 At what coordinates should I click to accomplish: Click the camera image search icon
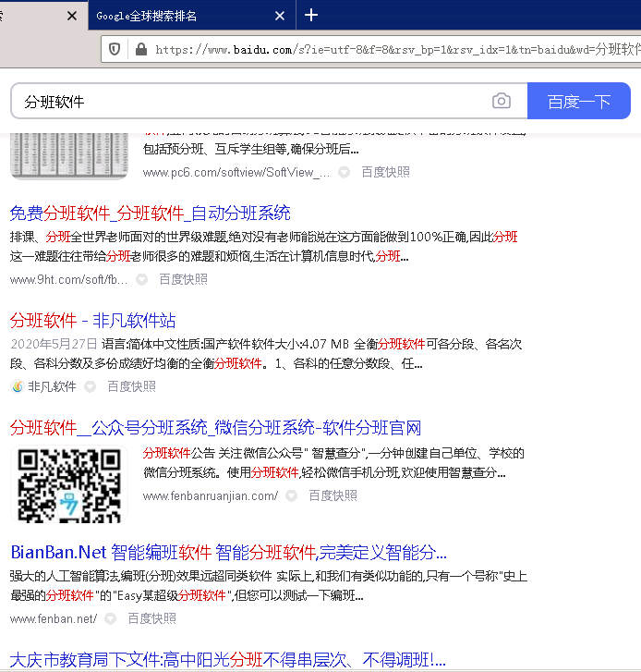click(501, 101)
